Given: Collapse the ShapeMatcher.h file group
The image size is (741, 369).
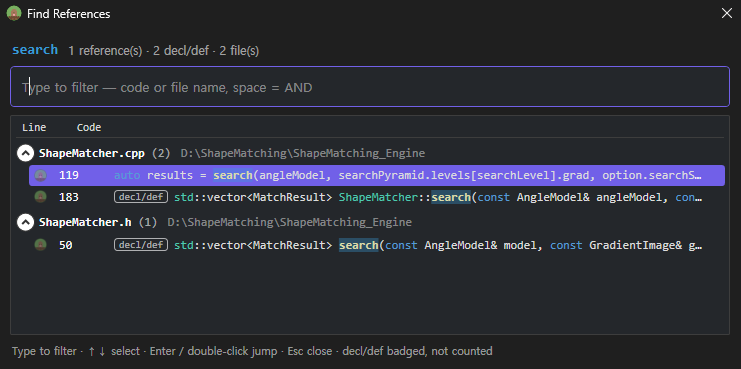Looking at the screenshot, I should pos(26,222).
